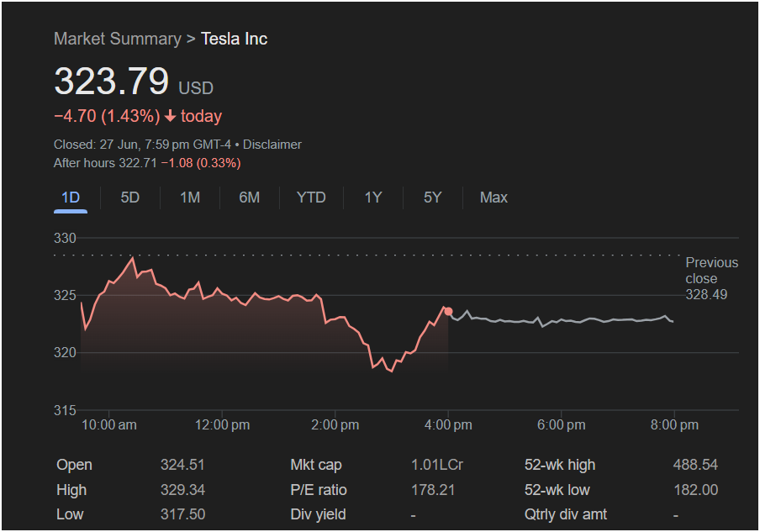760x532 pixels.
Task: Click the 6:00 pm axis label
Action: (562, 425)
